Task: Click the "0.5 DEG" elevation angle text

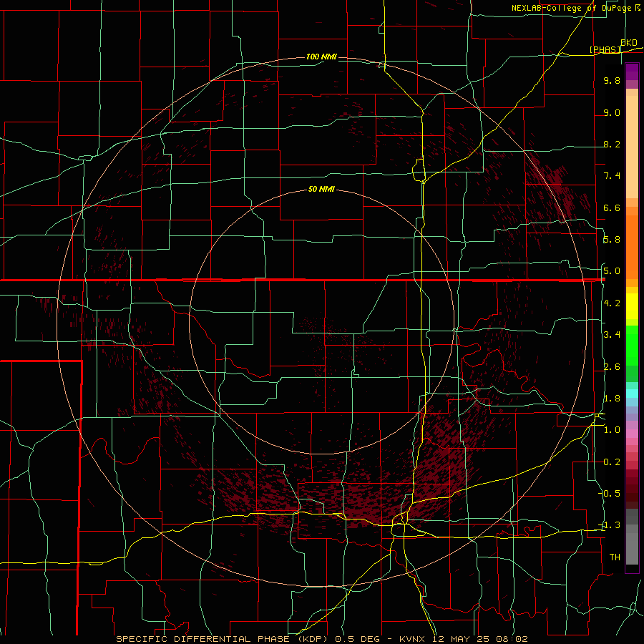Action: pyautogui.click(x=357, y=639)
